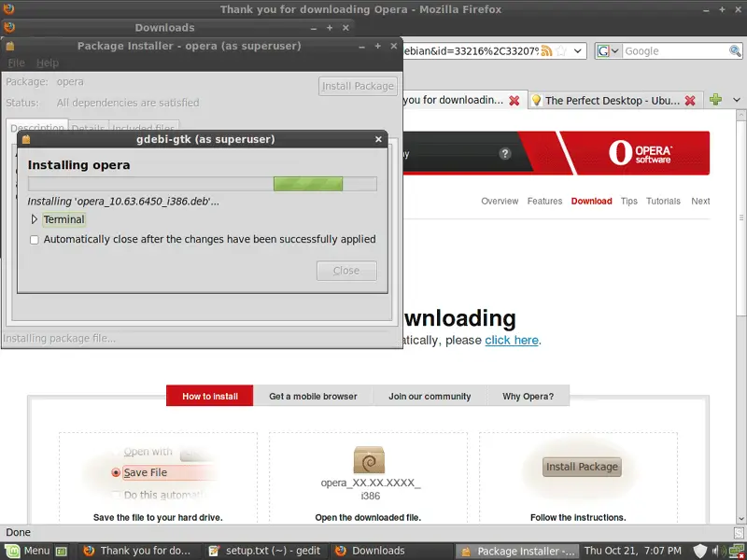Viewport: 747px width, 560px height.
Task: Click the scrollbar down arrow in Firefox
Action: [741, 519]
